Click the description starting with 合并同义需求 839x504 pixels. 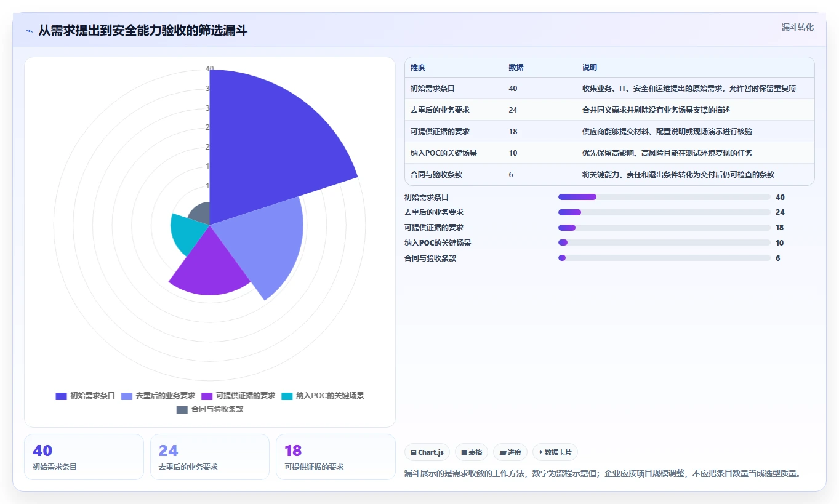coord(656,110)
